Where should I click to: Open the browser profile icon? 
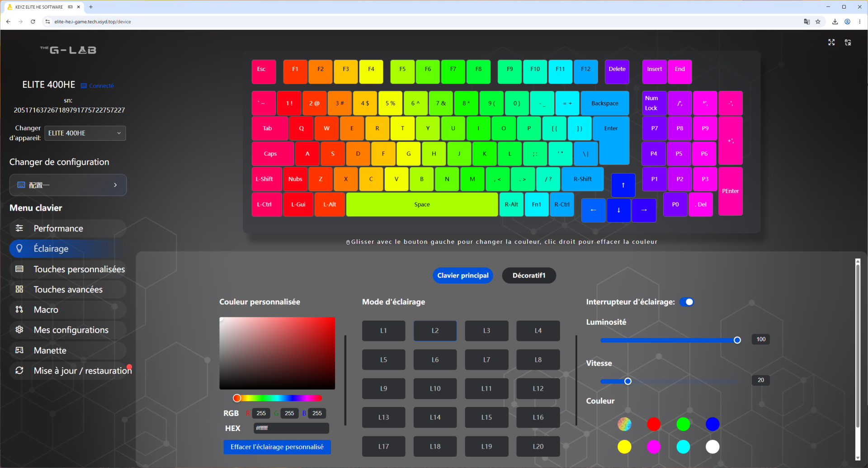tap(848, 22)
